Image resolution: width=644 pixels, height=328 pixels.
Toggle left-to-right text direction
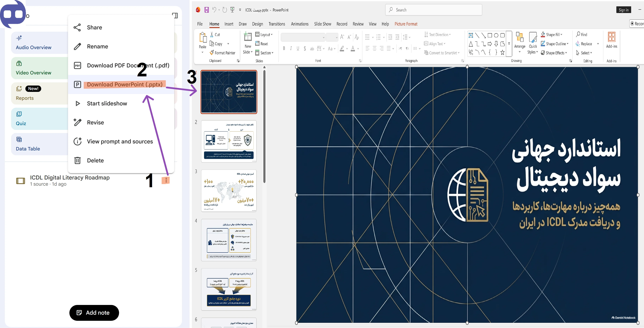(401, 48)
